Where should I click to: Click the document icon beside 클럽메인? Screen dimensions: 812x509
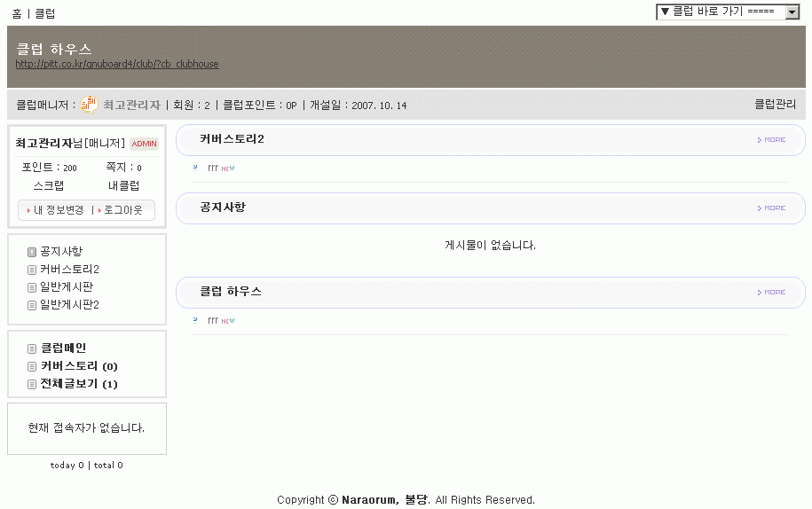pyautogui.click(x=32, y=348)
